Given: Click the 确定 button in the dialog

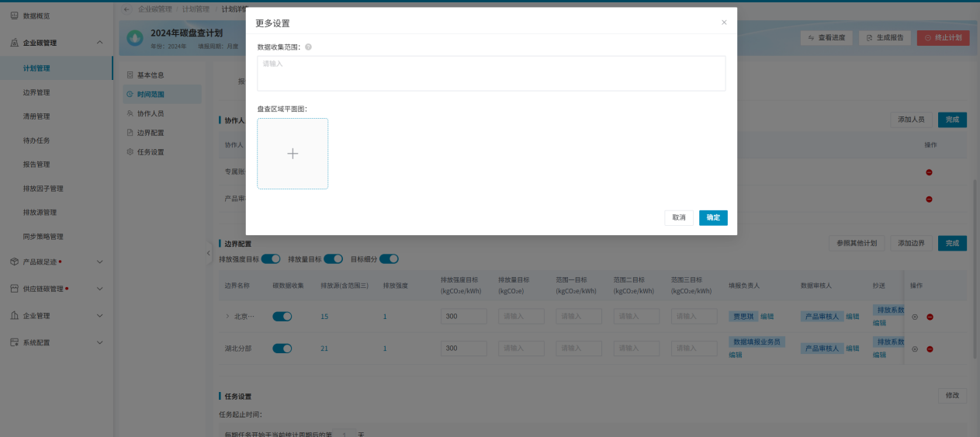Looking at the screenshot, I should 713,218.
